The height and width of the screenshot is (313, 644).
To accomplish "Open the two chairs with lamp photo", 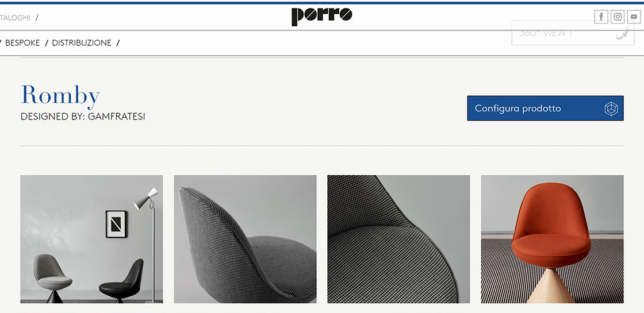I will [x=91, y=239].
